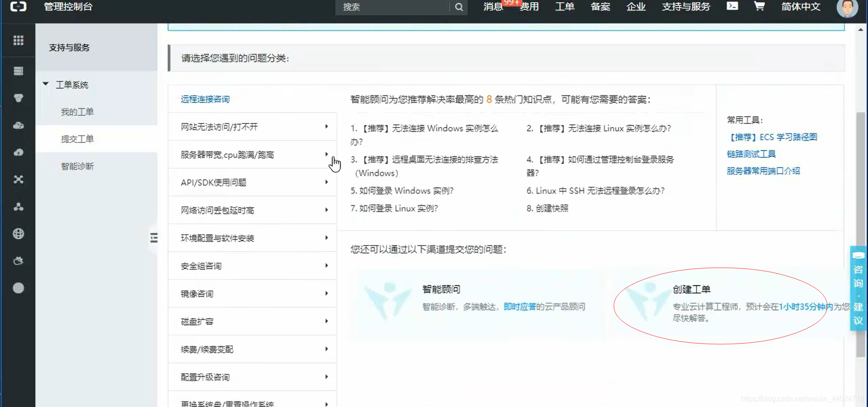Image resolution: width=868 pixels, height=407 pixels.
Task: Click the server list sidebar icon
Action: (x=18, y=71)
